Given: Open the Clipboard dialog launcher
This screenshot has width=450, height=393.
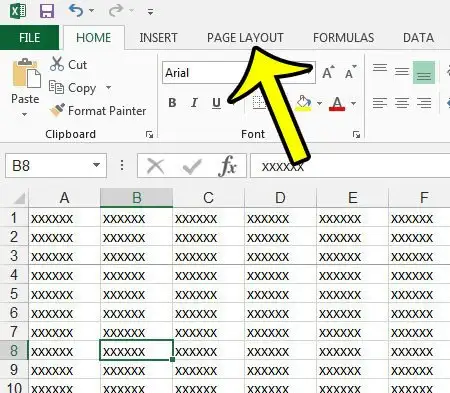Looking at the screenshot, I should [x=149, y=134].
